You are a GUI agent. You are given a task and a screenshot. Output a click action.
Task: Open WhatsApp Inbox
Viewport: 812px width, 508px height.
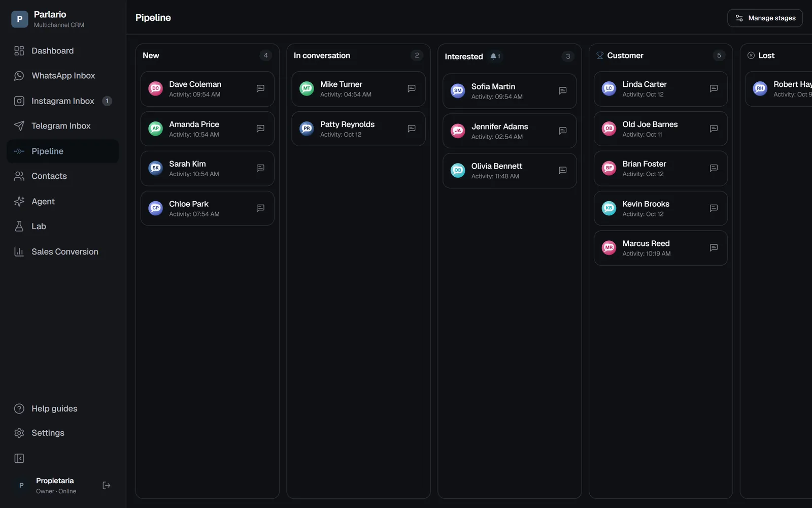63,76
